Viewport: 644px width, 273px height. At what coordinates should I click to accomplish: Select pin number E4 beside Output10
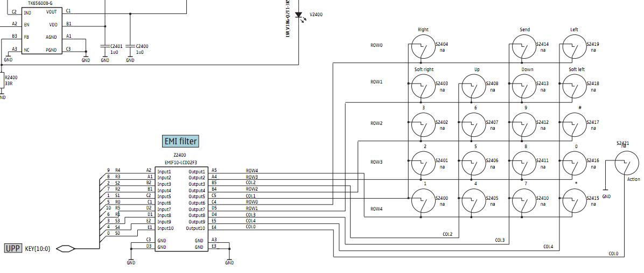point(214,227)
